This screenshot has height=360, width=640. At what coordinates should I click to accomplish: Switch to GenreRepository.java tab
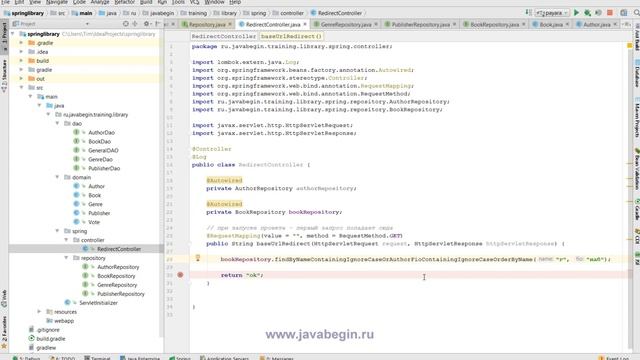[346, 24]
